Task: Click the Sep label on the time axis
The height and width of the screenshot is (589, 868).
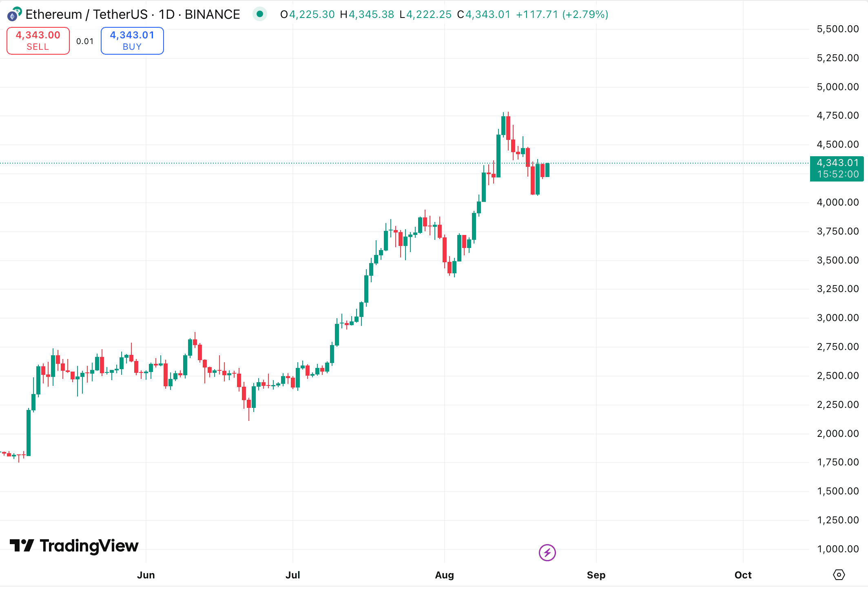Action: 596,575
